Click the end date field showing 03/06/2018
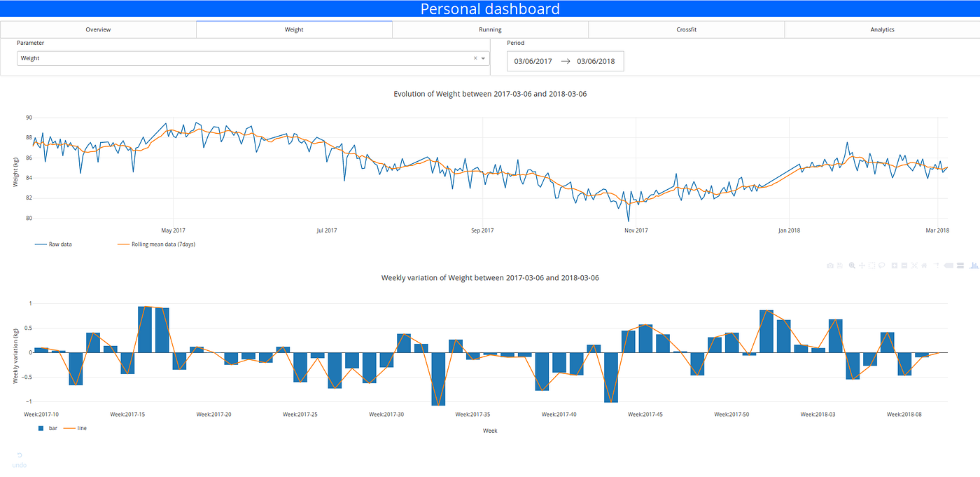Screen dimensions: 980x477 (x=596, y=61)
